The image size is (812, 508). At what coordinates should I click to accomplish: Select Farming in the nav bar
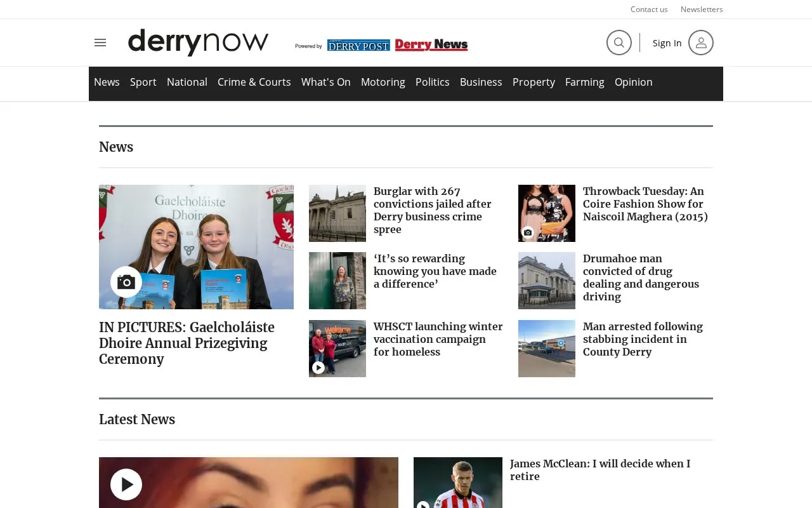(585, 82)
